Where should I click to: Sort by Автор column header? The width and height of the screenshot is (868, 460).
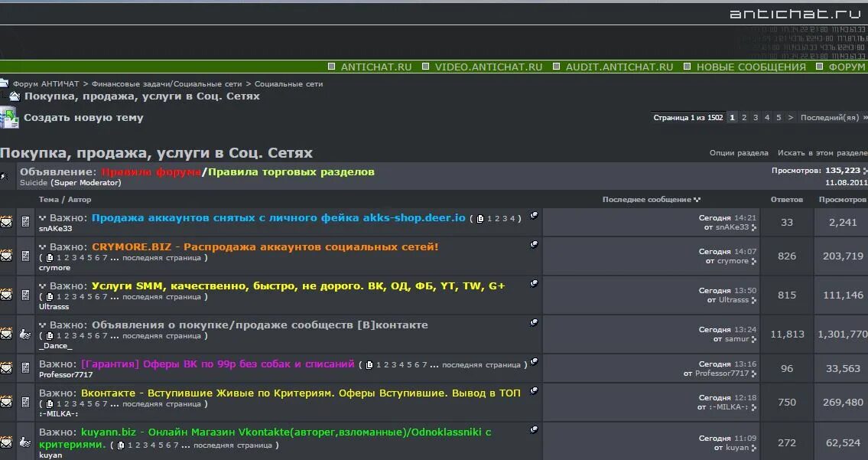click(80, 200)
